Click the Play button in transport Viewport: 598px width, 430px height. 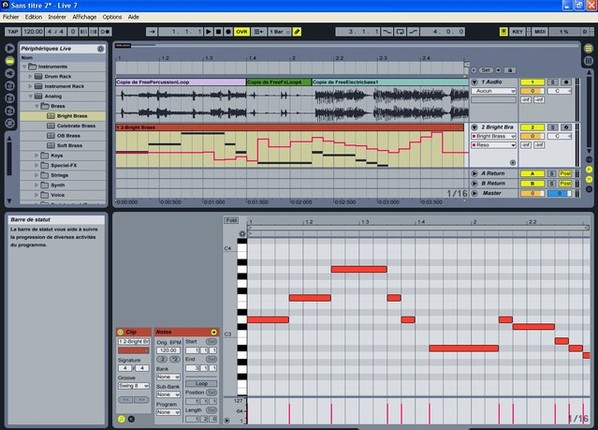pyautogui.click(x=209, y=32)
